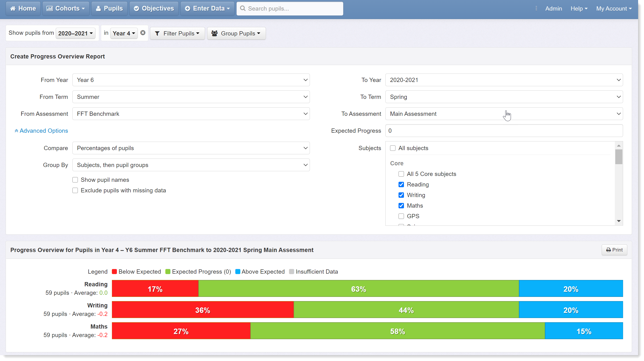The width and height of the screenshot is (644, 361).
Task: Go to the Home menu
Action: [23, 8]
